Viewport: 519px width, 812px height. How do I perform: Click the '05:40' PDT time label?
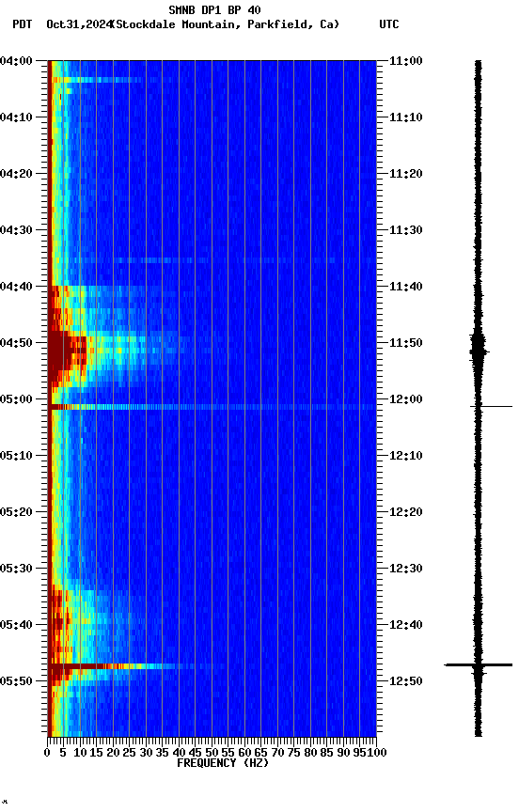[x=16, y=625]
